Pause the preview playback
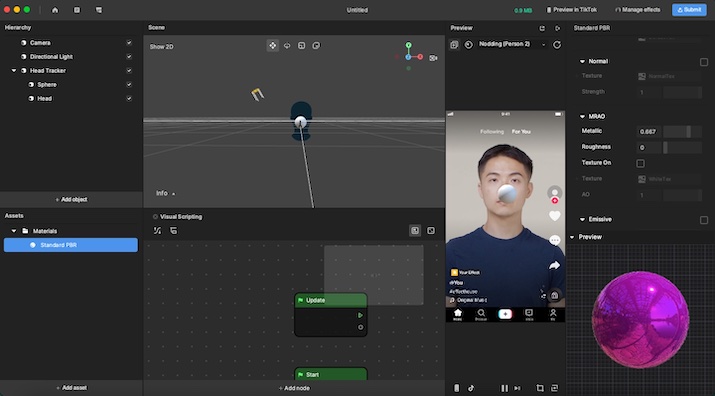The image size is (715, 396). (x=504, y=388)
